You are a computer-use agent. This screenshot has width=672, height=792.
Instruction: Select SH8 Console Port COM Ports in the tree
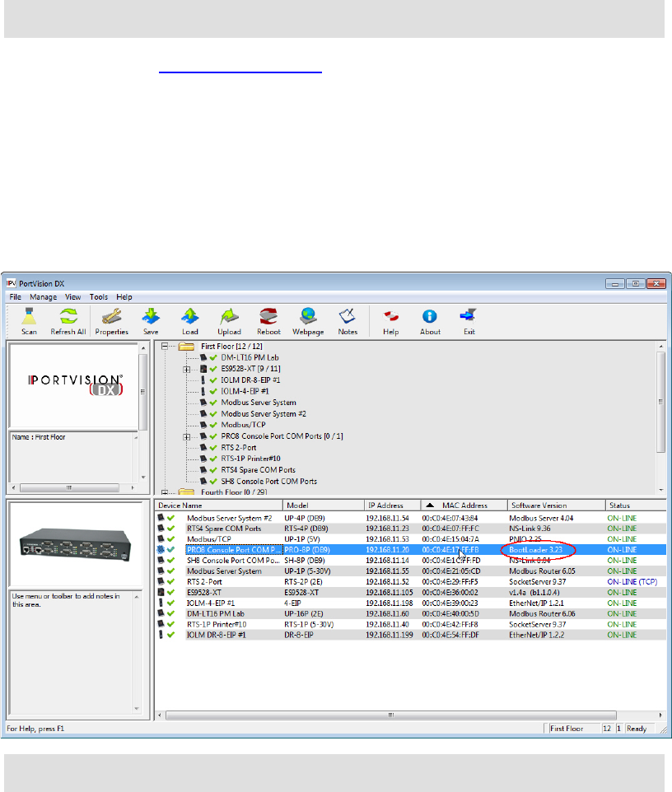[x=268, y=482]
